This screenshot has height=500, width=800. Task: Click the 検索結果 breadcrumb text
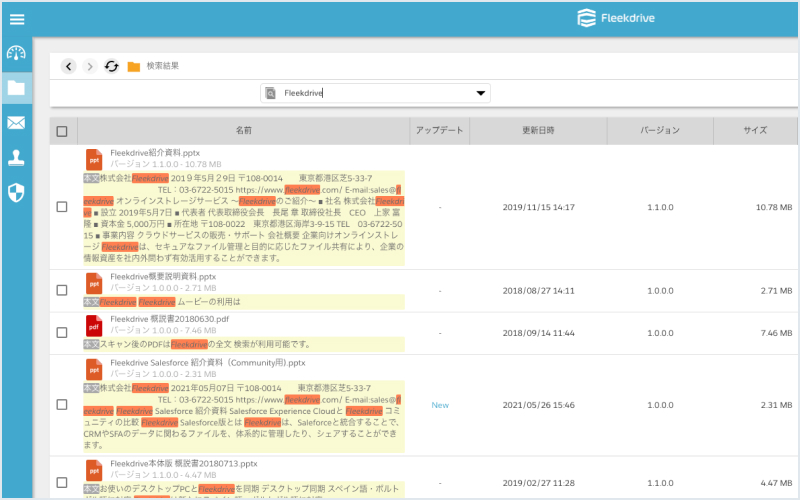point(163,66)
